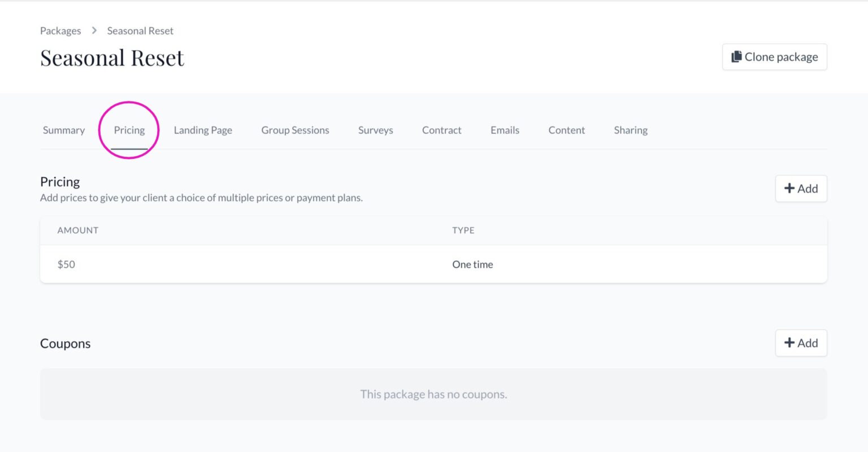Click the plus icon beside Pricing Add
This screenshot has height=452, width=868.
point(789,188)
